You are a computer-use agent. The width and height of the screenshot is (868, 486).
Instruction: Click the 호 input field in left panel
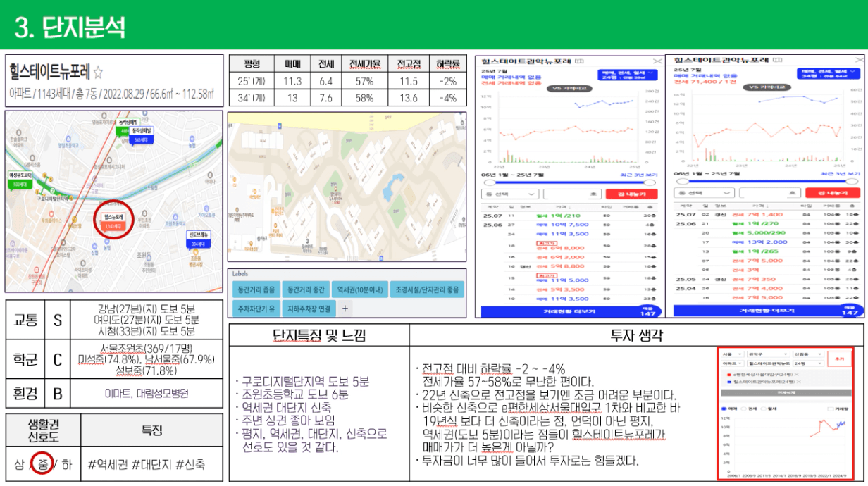[x=572, y=194]
